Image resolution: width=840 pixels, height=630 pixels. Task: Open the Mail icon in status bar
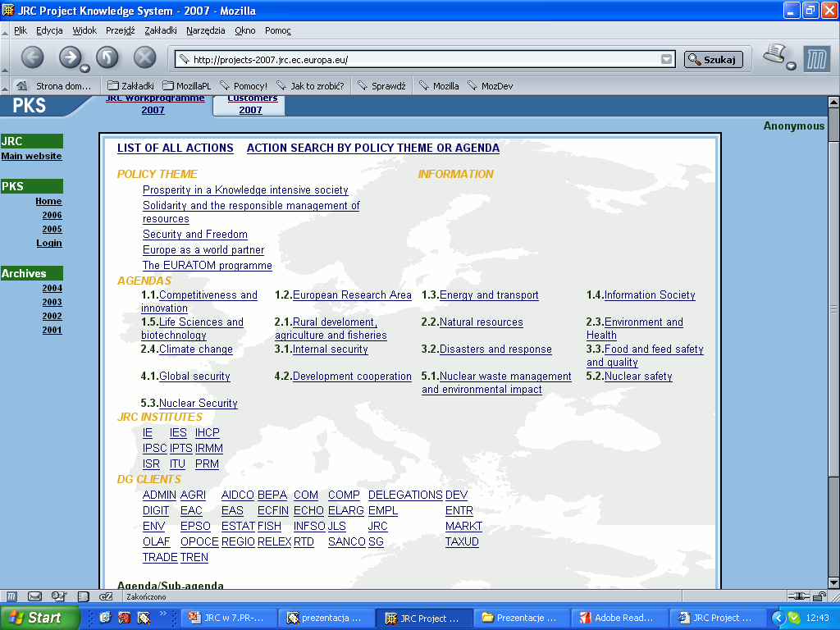(34, 596)
